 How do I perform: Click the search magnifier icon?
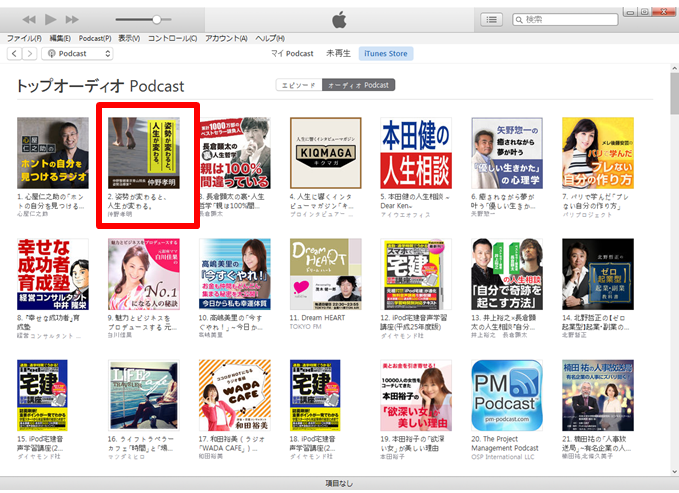[x=519, y=19]
